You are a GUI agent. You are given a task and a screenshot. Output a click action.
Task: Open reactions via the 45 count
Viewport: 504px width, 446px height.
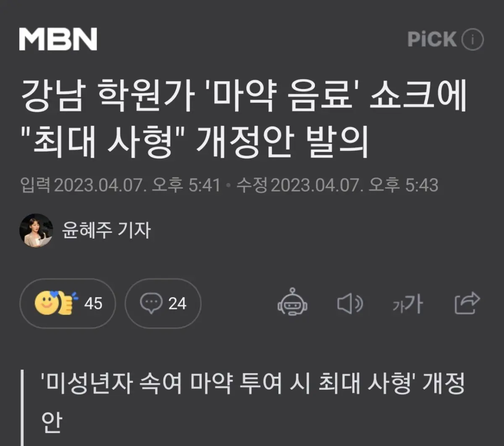click(x=93, y=303)
